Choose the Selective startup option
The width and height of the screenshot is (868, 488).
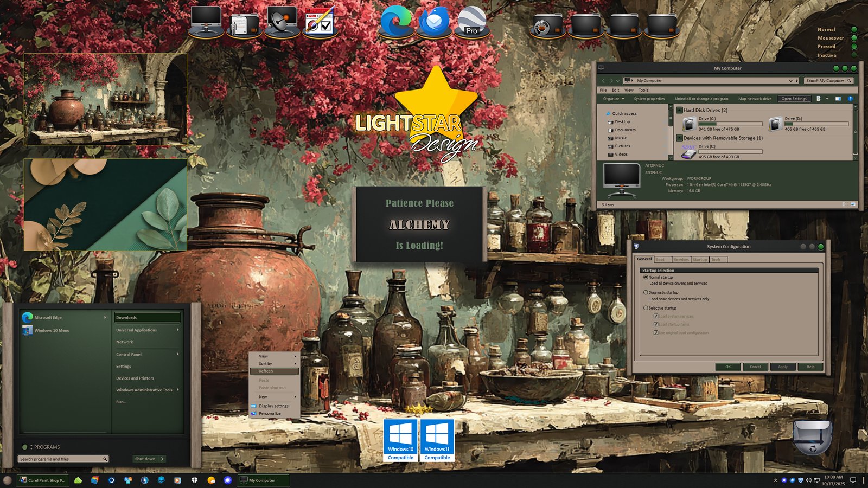click(646, 308)
